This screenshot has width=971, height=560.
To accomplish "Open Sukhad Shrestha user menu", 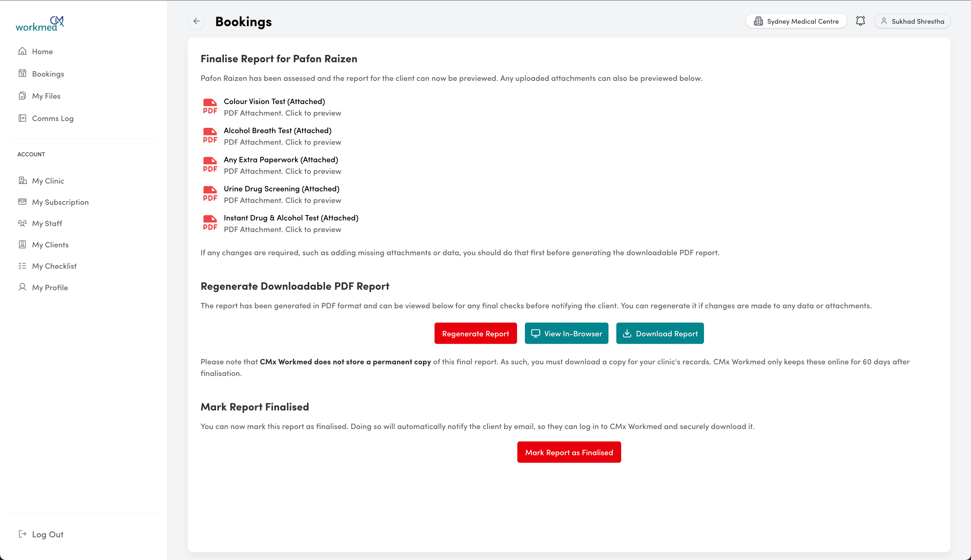I will click(912, 21).
